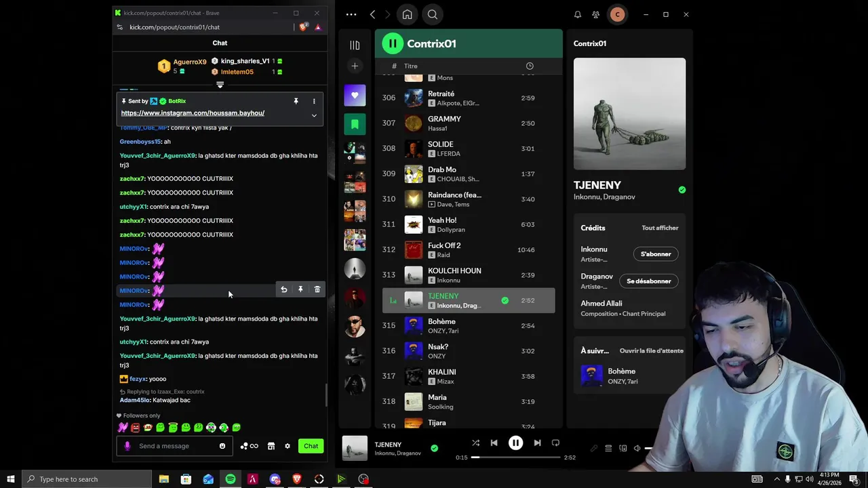Toggle Your Library sidebar icon
Image resolution: width=868 pixels, height=488 pixels.
click(x=355, y=45)
